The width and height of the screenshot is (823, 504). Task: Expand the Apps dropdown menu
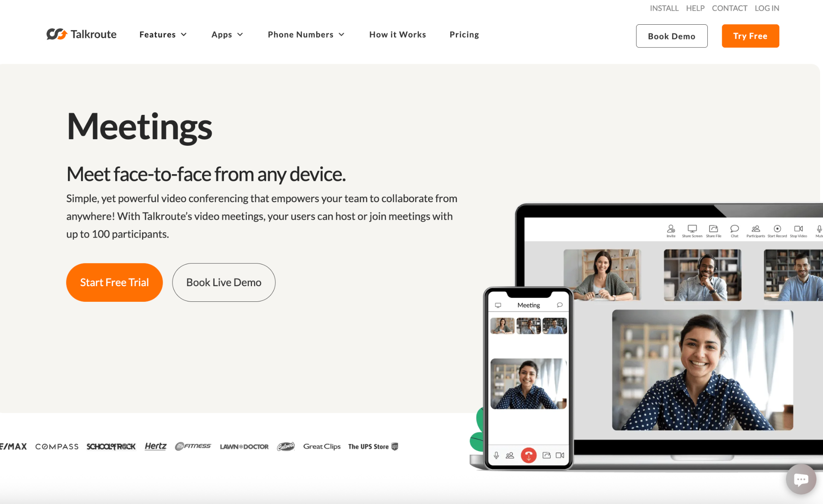tap(227, 35)
